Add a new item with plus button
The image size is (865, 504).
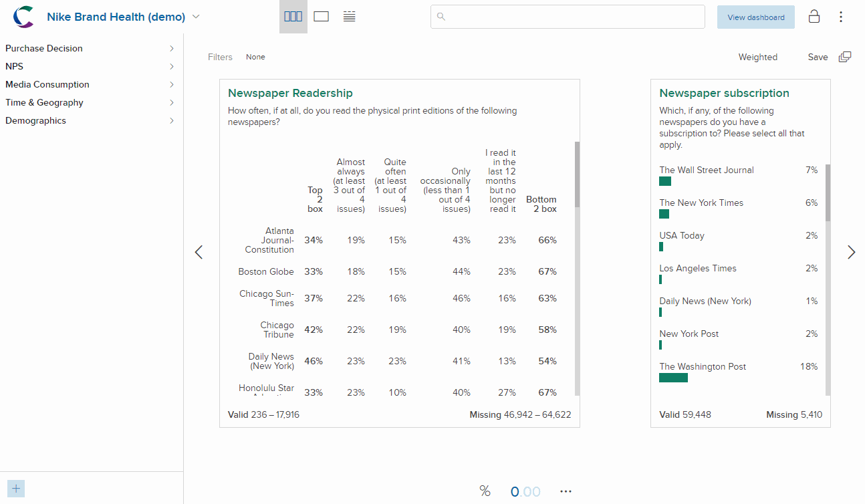pyautogui.click(x=16, y=489)
